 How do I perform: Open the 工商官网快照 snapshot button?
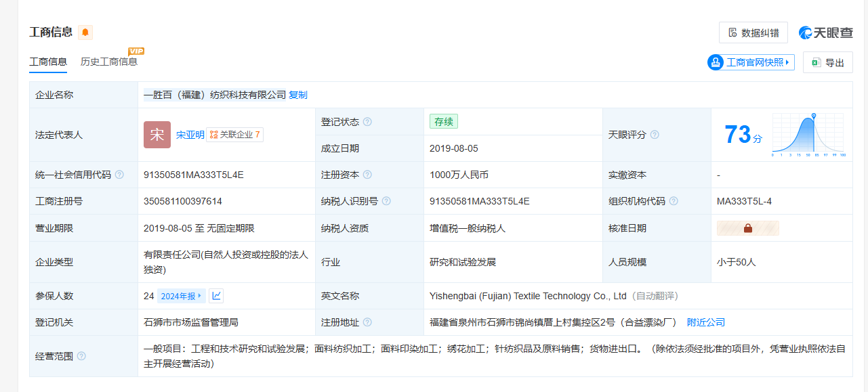[751, 62]
